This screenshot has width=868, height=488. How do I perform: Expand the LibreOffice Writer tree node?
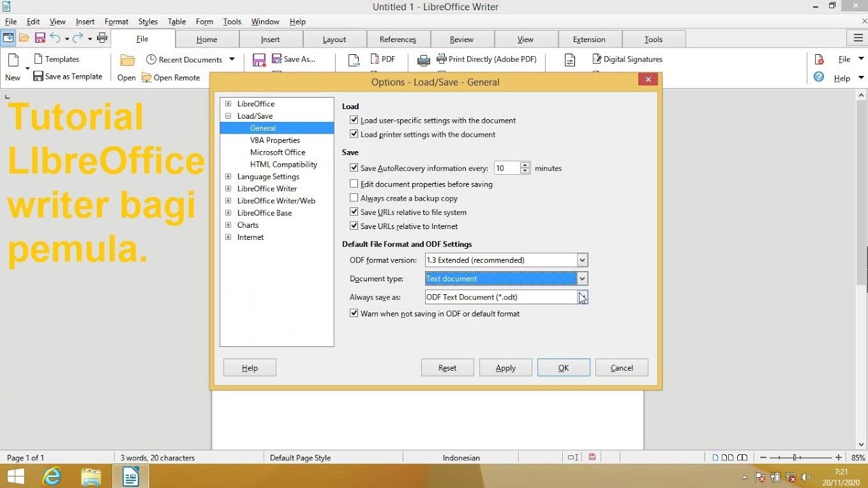(x=228, y=189)
